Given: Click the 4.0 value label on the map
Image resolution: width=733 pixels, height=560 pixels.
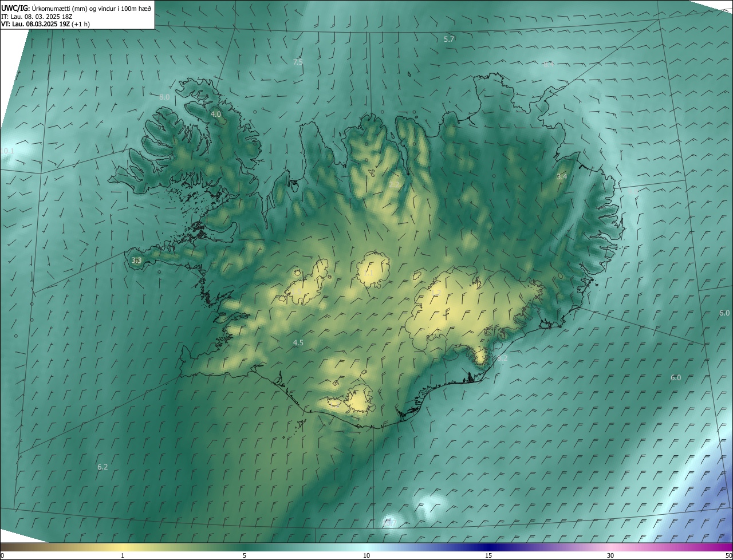Looking at the screenshot, I should pos(216,115).
